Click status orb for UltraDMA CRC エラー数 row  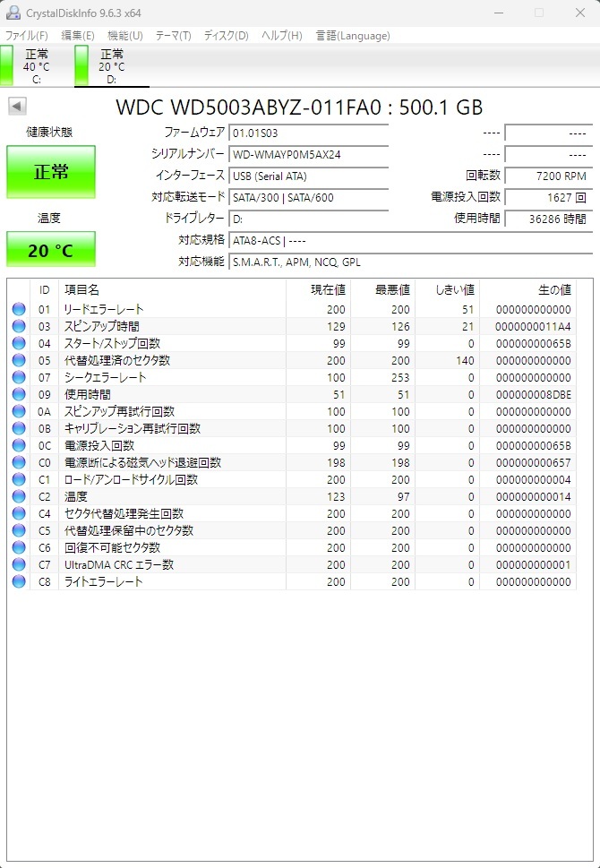tap(19, 564)
